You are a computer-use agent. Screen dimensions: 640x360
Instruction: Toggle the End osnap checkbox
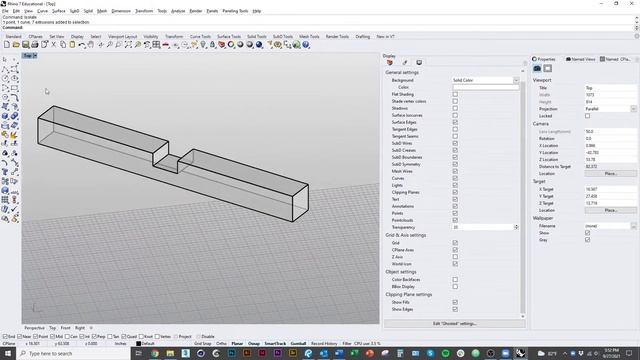pyautogui.click(x=5, y=337)
